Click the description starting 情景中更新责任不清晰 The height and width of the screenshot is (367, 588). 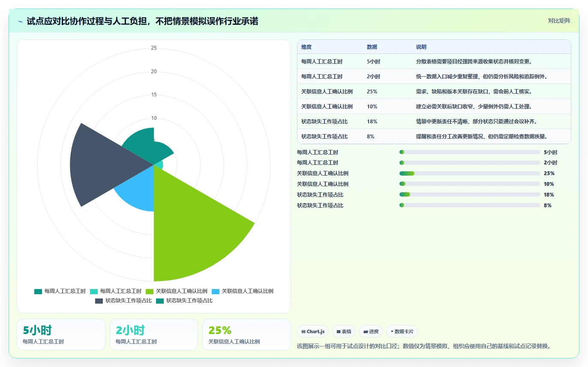tap(477, 122)
